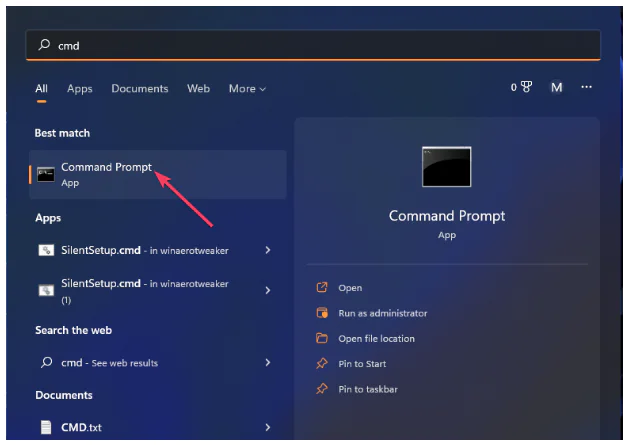The height and width of the screenshot is (445, 625).
Task: Click large Command Prompt thumbnail in preview pane
Action: (x=446, y=167)
